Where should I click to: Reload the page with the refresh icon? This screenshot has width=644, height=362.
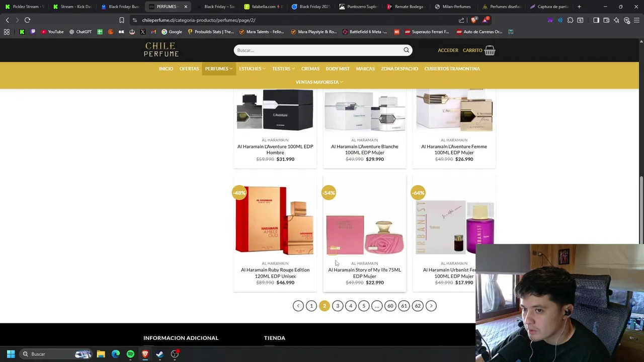coord(27,20)
